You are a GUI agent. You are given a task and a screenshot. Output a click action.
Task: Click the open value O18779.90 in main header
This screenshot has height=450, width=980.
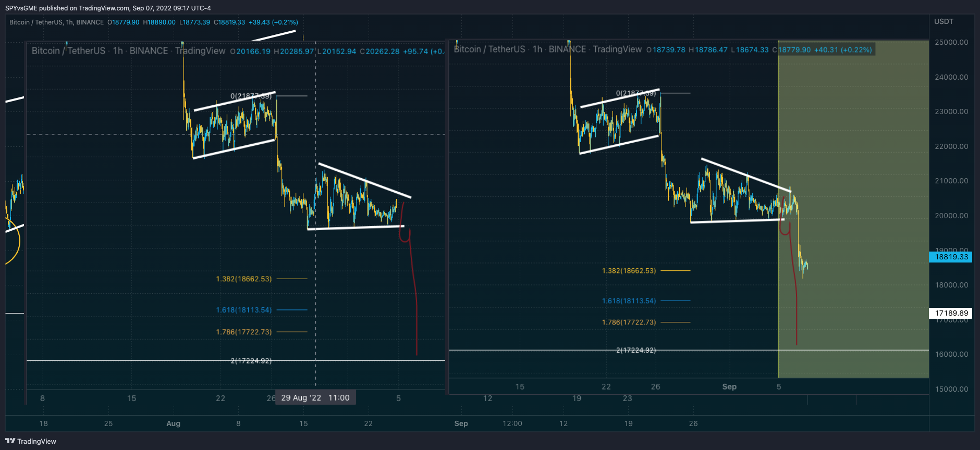(124, 22)
